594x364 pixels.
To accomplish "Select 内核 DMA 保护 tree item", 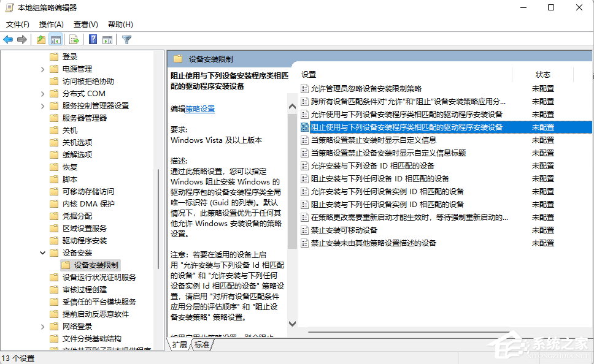I will pyautogui.click(x=88, y=203).
